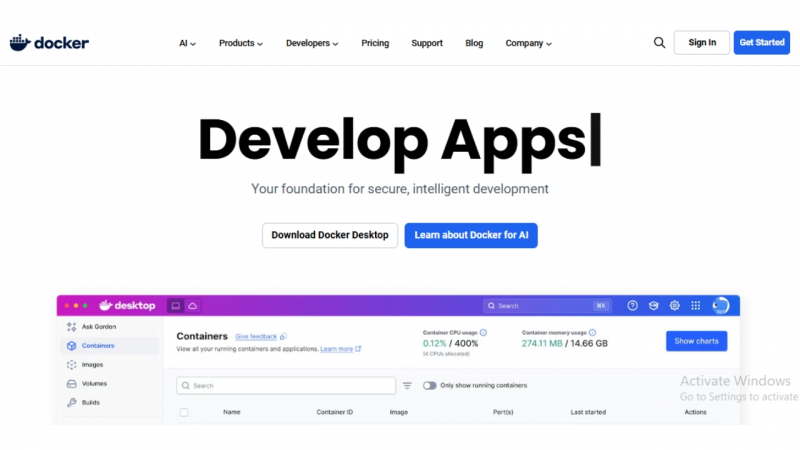Click the Volumes disk icon
800x450 pixels.
tap(71, 384)
